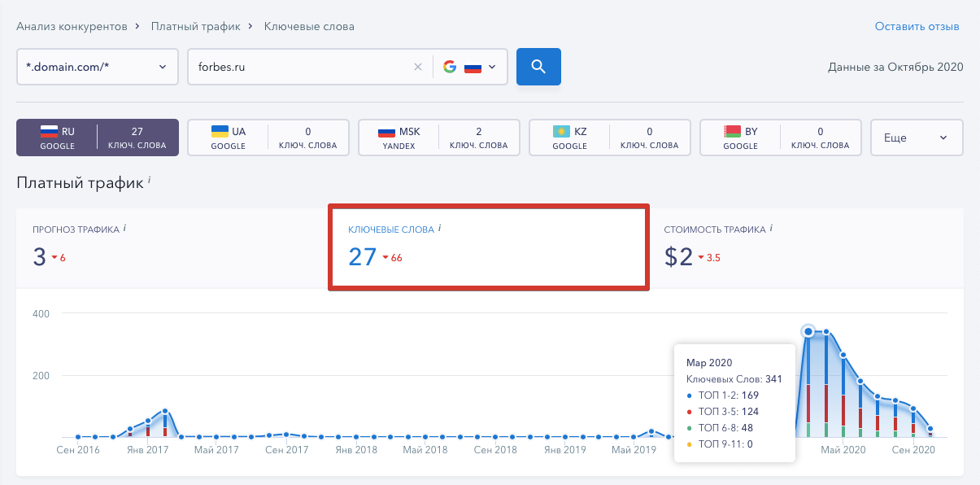This screenshot has width=980, height=485.
Task: Click info icon next to Платный трафик heading
Action: 150,180
